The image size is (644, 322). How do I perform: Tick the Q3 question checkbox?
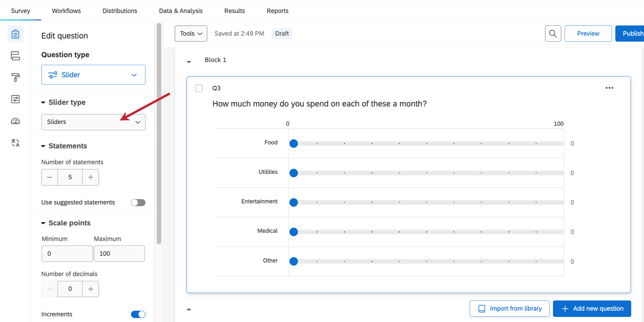coord(199,88)
